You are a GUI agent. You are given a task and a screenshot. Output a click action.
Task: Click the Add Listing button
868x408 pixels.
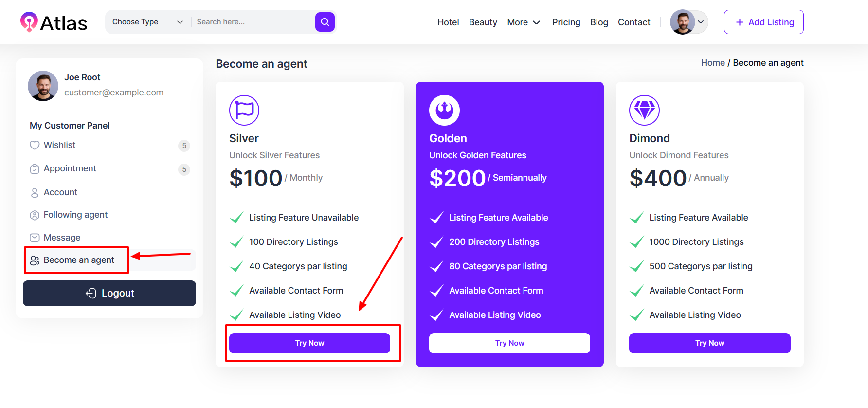(x=763, y=22)
